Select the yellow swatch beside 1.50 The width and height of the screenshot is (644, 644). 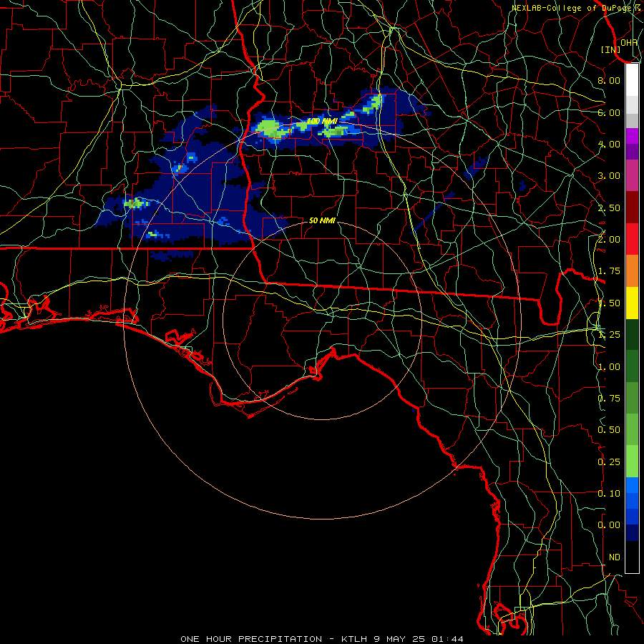click(632, 303)
